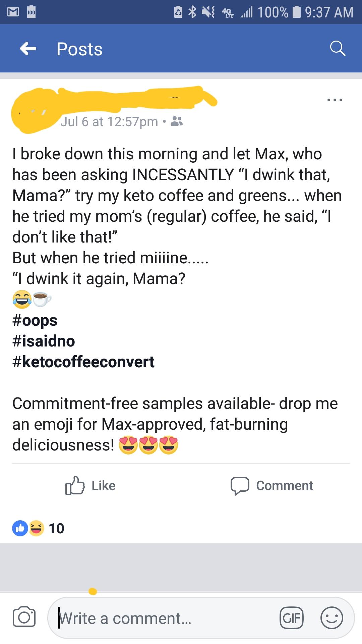Tap the back arrow to leave Posts
Viewport: 362px width, 644px height.
(29, 49)
